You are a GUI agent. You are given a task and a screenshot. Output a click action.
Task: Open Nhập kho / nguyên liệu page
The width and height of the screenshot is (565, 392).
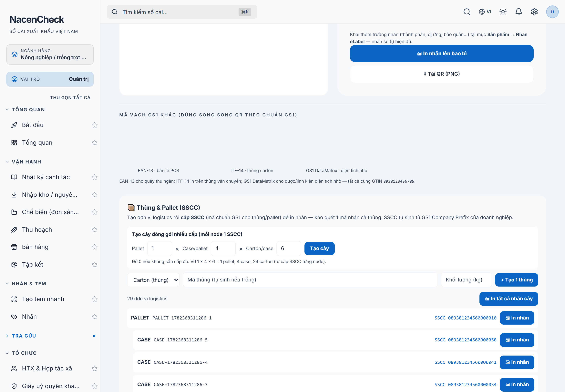coord(49,195)
